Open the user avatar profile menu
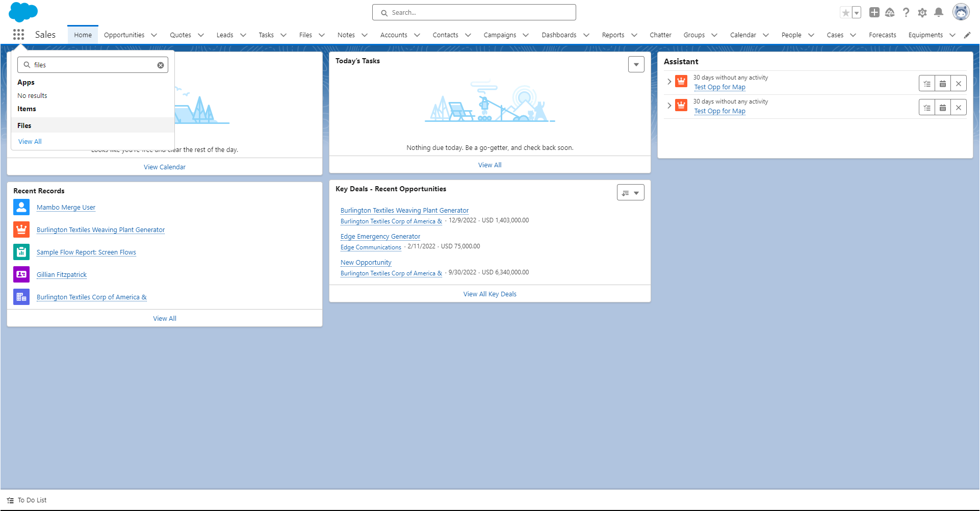This screenshot has height=511, width=980. tap(961, 12)
